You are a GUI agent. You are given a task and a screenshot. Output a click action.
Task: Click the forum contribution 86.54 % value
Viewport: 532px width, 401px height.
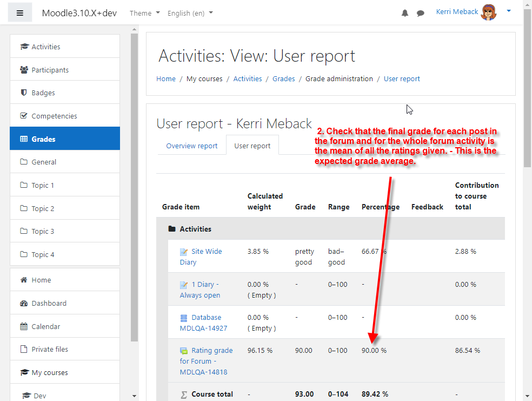tap(468, 351)
